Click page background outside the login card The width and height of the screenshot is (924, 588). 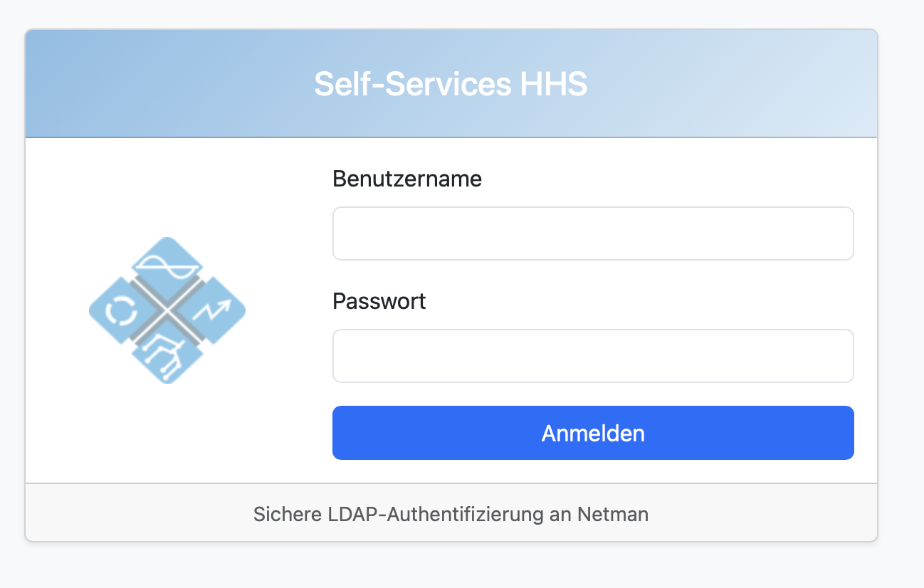click(456, 566)
